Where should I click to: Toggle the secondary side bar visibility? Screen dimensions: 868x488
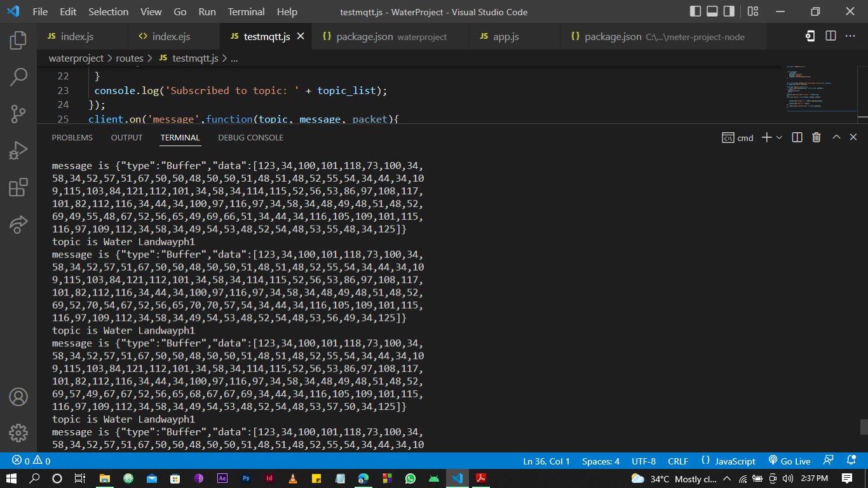click(x=729, y=11)
